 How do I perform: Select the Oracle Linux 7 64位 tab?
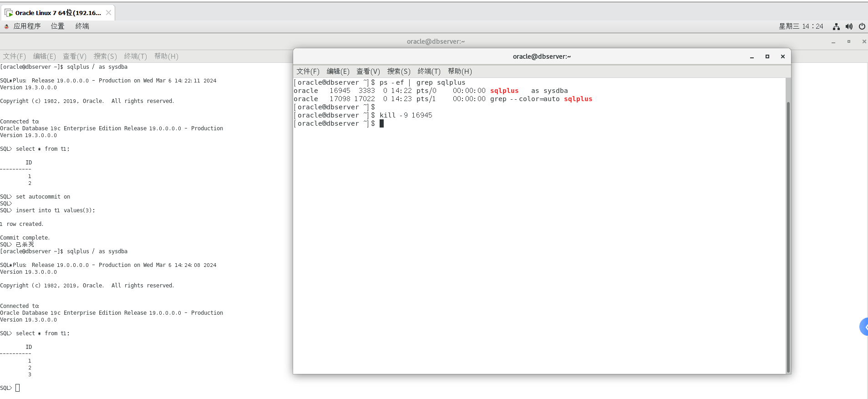click(58, 13)
